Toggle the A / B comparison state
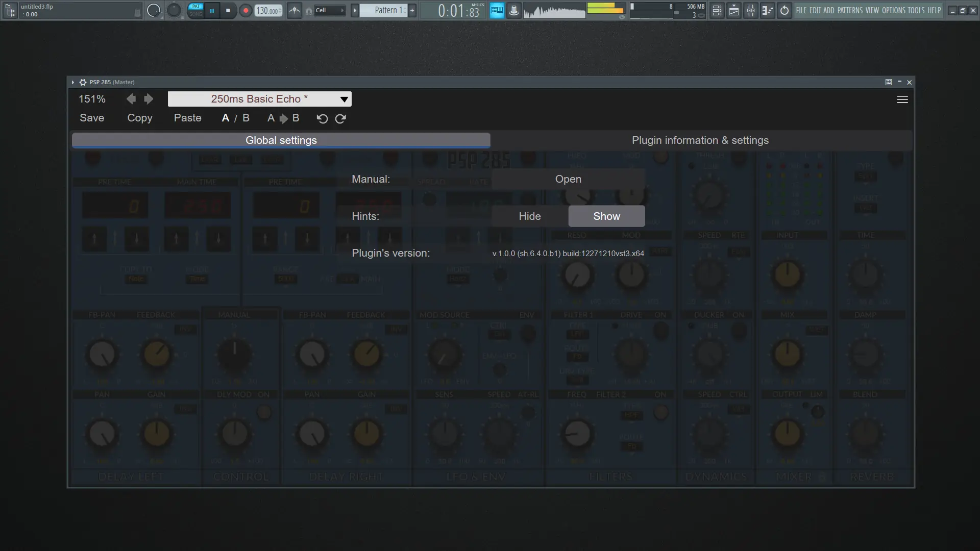 (x=235, y=118)
